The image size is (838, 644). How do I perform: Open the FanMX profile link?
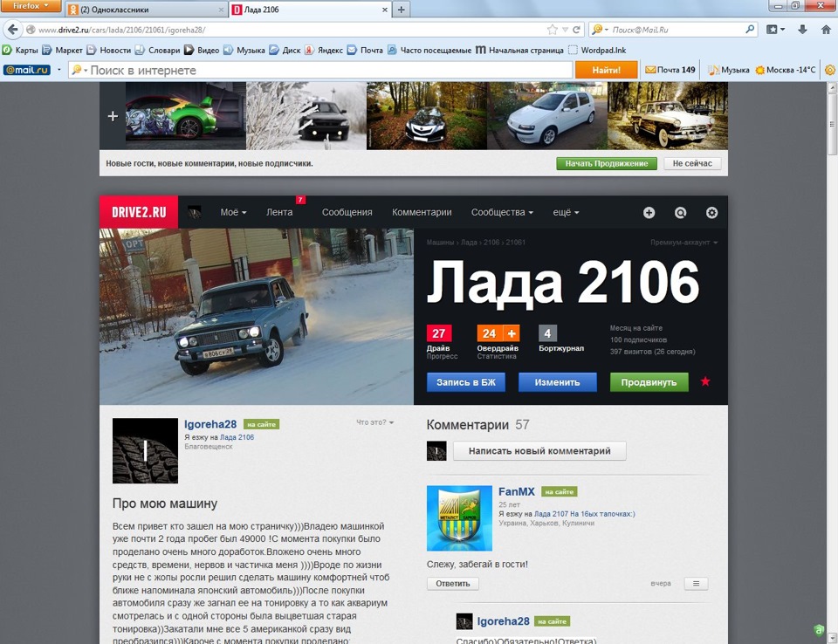coord(516,491)
